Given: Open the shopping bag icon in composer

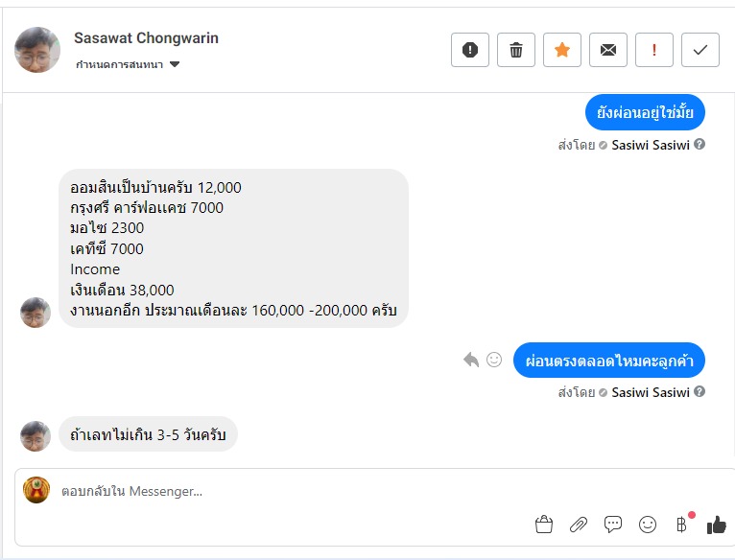Looking at the screenshot, I should 544,525.
